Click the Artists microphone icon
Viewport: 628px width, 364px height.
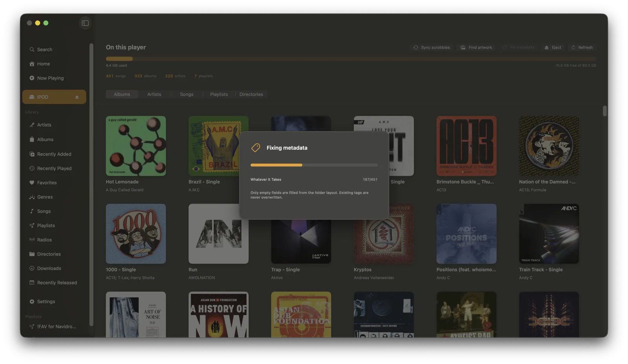point(32,125)
